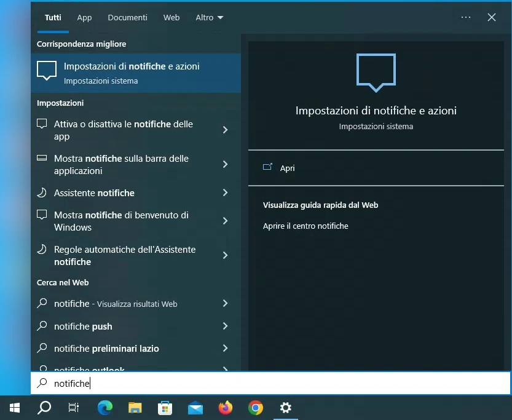Click the Start menu button
512x420 pixels.
pos(14,407)
